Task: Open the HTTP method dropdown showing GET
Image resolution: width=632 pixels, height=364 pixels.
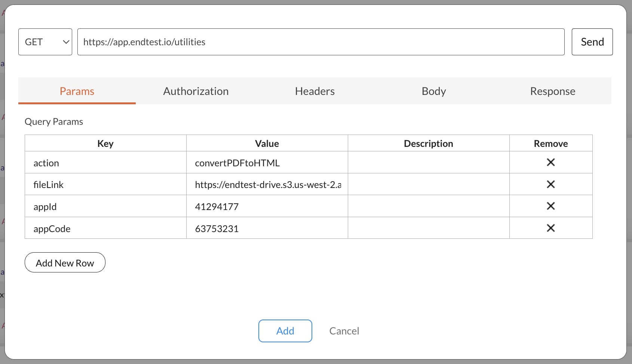Action: click(45, 42)
